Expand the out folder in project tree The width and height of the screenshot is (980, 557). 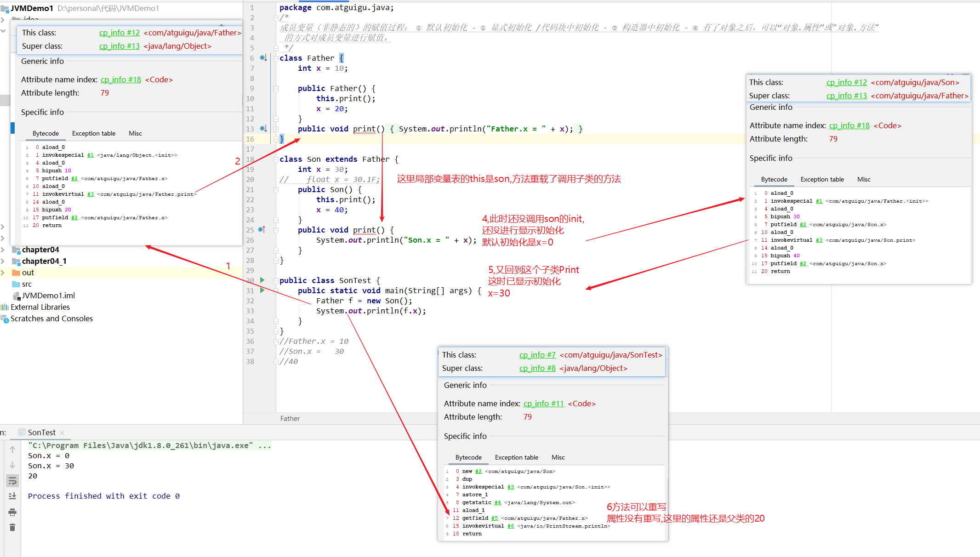pyautogui.click(x=3, y=273)
